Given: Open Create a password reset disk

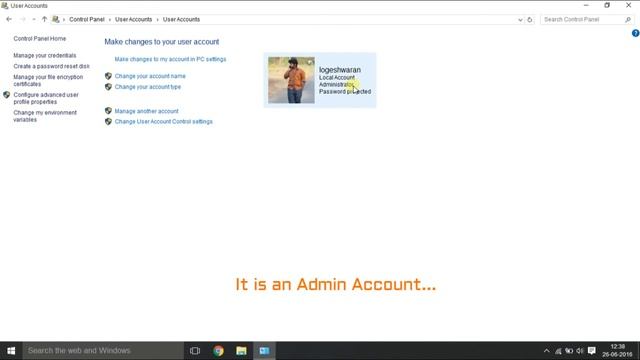Looking at the screenshot, I should 51,66.
